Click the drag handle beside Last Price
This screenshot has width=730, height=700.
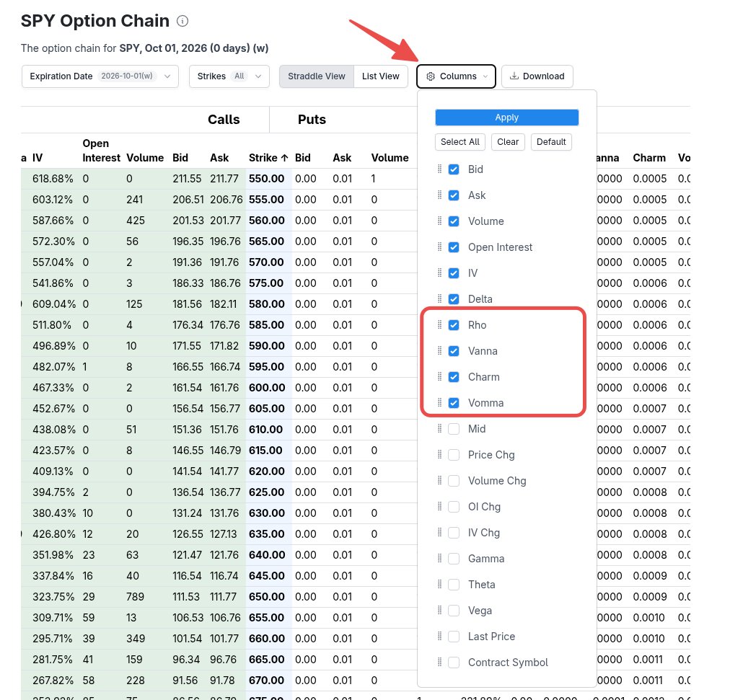[439, 637]
